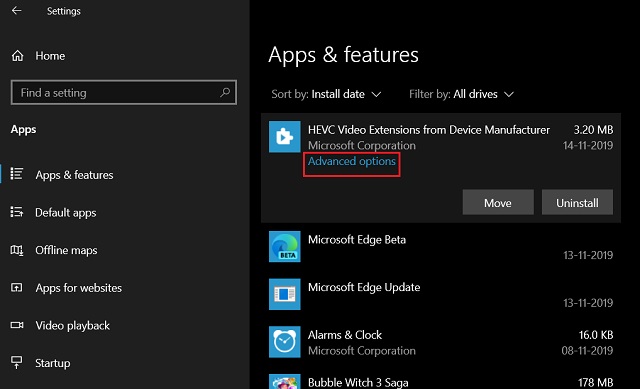This screenshot has height=389, width=640.
Task: Click the 16.0 KB size value
Action: click(596, 335)
